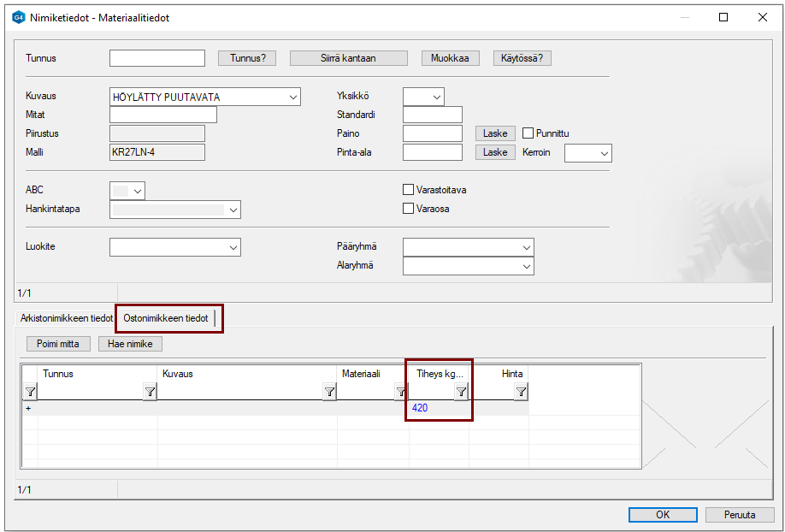This screenshot has width=785, height=532.
Task: Click the Poimi mitta button
Action: tap(58, 344)
